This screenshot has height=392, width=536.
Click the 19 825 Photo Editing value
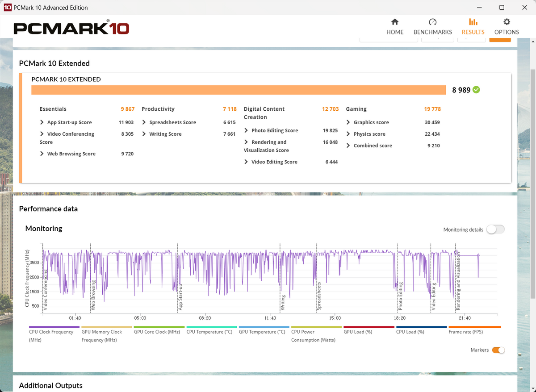pyautogui.click(x=330, y=130)
